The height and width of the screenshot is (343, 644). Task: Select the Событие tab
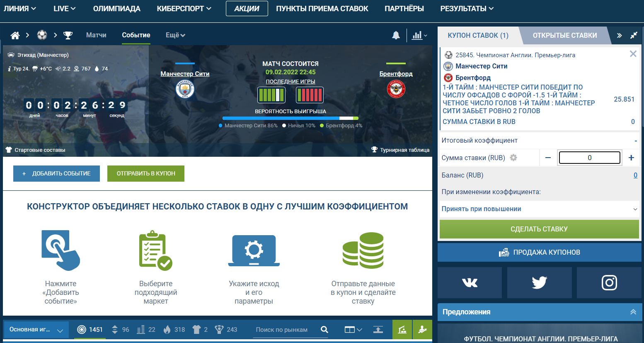(136, 35)
